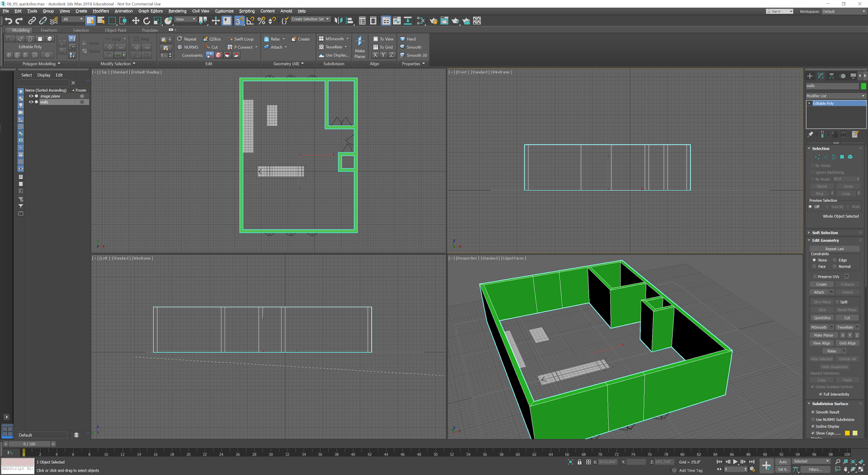Toggle the Percent Snap icon
The image size is (868, 475).
coord(261,21)
